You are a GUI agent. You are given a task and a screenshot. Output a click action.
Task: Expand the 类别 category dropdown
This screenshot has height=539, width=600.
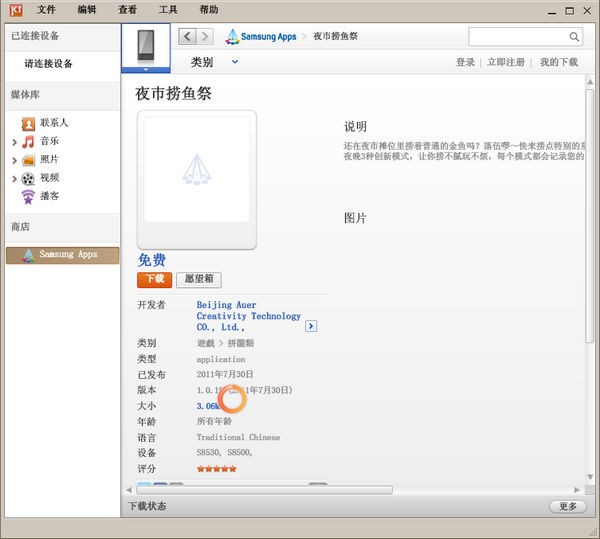(235, 62)
